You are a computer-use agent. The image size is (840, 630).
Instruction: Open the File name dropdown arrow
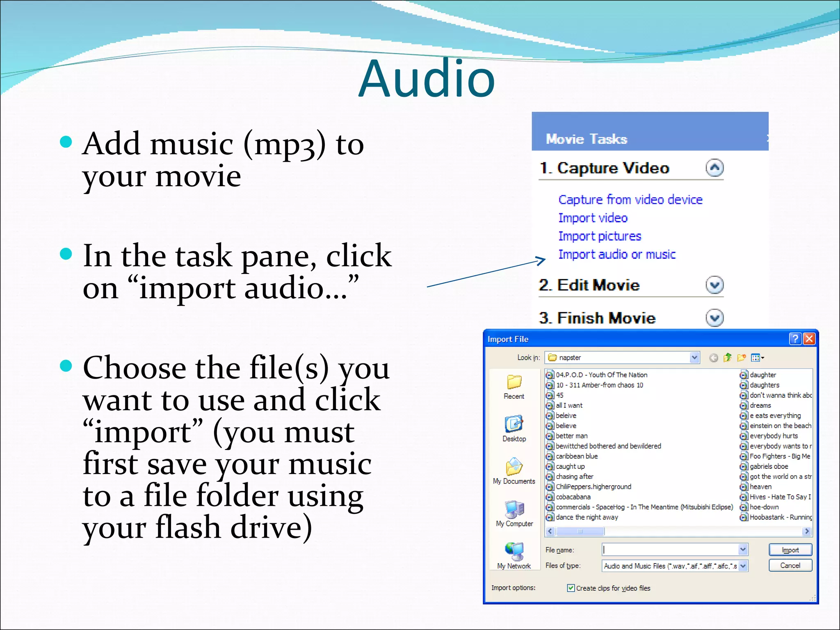click(x=743, y=550)
